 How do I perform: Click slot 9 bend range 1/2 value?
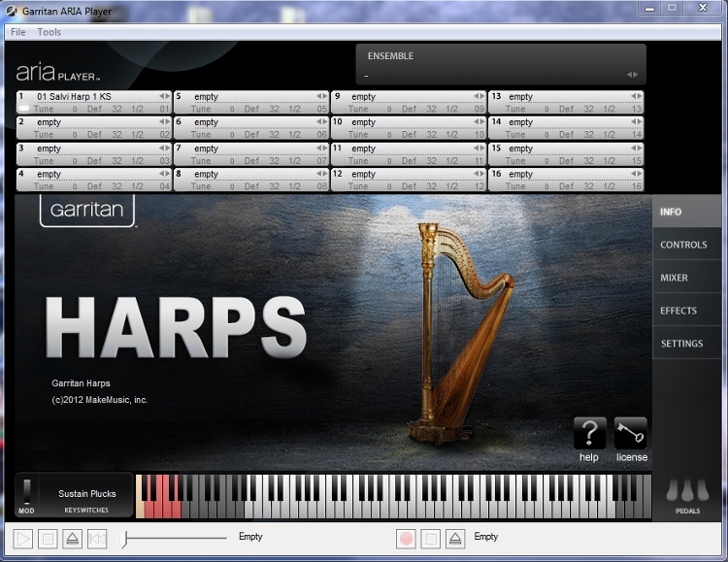[x=451, y=109]
